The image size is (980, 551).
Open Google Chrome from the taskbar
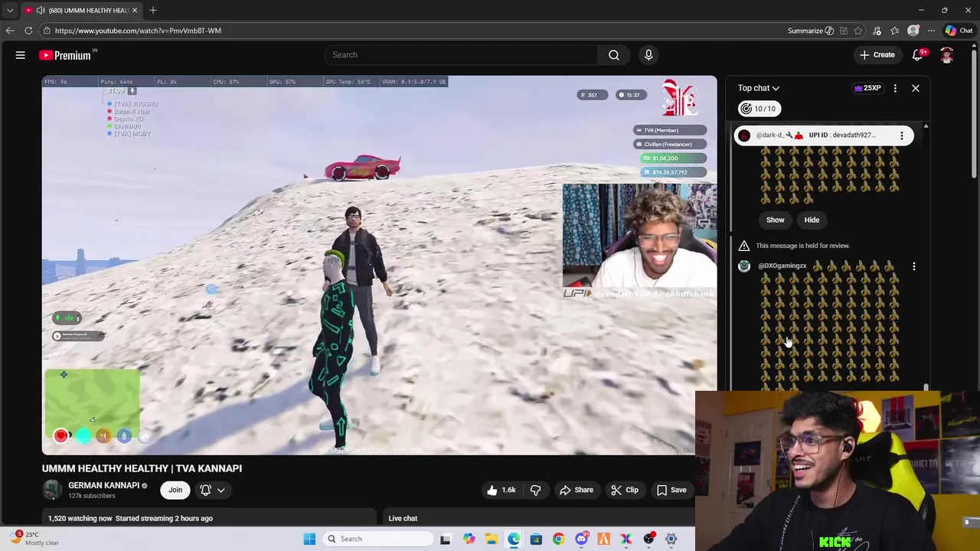[558, 539]
